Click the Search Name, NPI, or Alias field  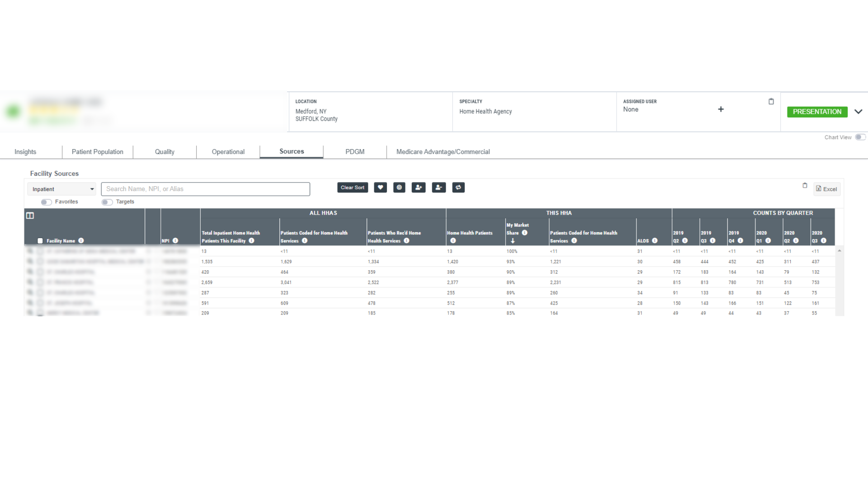point(205,189)
